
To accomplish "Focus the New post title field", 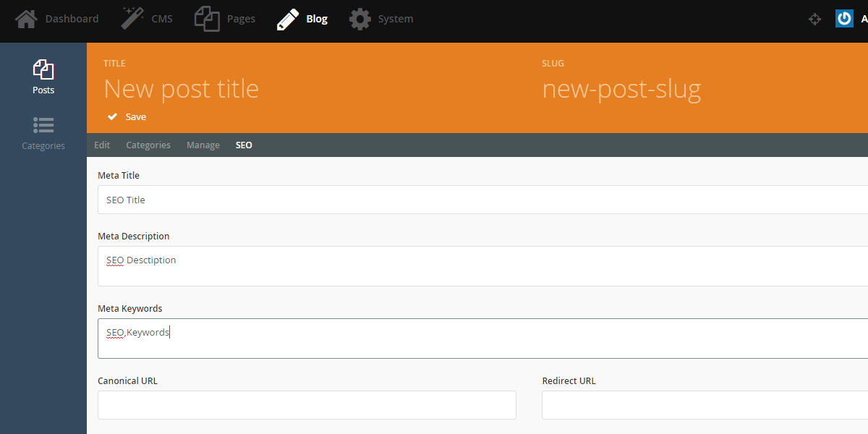I will coord(182,89).
